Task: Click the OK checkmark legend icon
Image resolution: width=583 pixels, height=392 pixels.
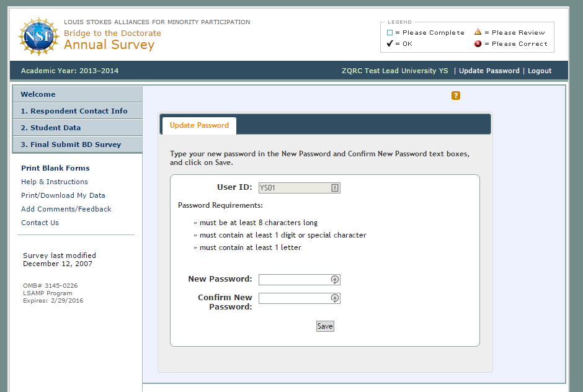Action: (x=389, y=43)
